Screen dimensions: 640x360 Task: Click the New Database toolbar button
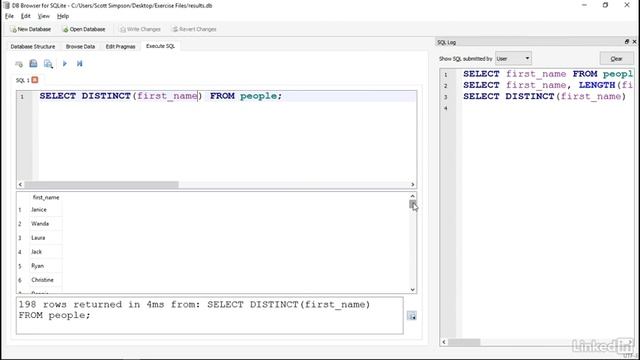31,29
